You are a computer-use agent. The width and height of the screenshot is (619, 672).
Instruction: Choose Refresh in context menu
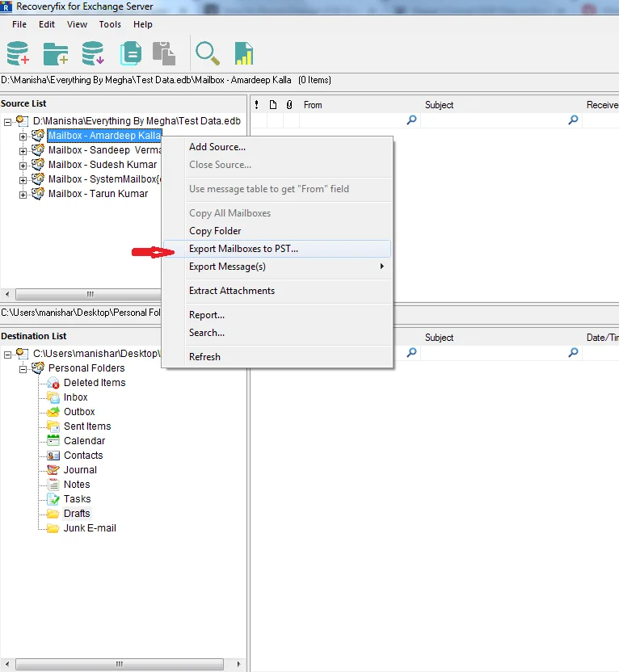[x=277, y=357]
